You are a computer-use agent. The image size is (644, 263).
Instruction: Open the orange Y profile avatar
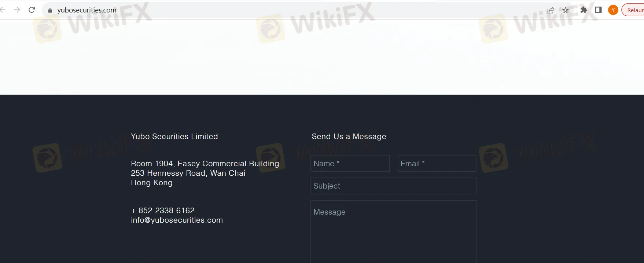click(613, 10)
